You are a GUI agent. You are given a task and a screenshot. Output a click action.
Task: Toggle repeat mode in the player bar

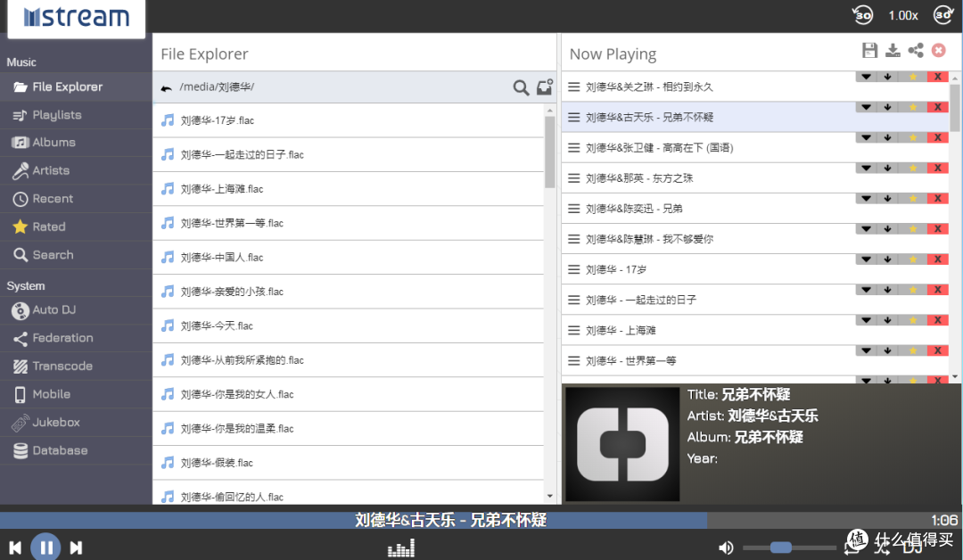(x=852, y=546)
